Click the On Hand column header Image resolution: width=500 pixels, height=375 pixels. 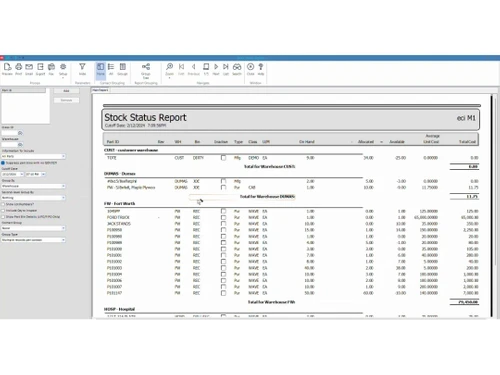(307, 142)
